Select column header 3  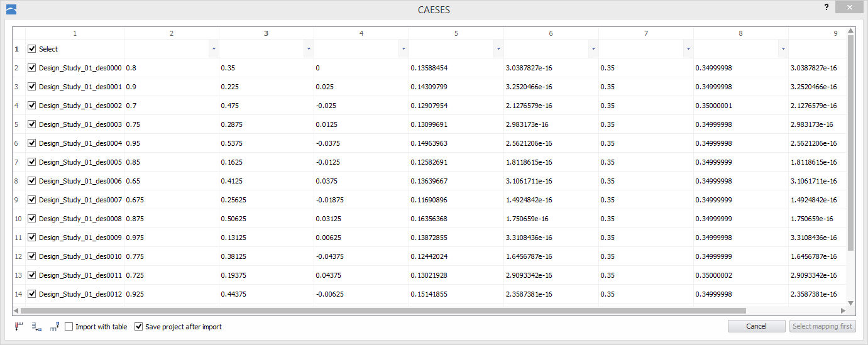pos(266,33)
